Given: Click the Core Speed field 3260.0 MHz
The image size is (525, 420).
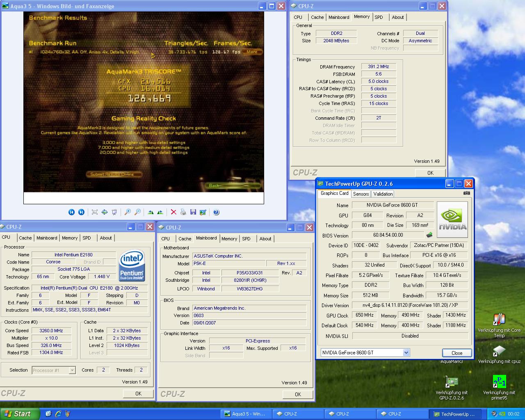Looking at the screenshot, I should [51, 331].
